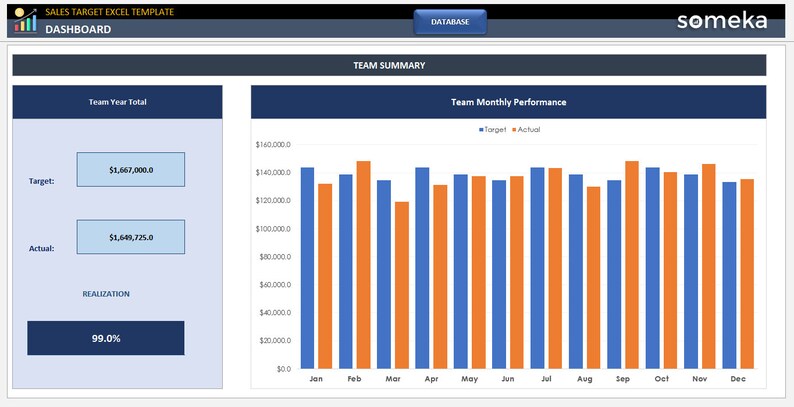
Task: Select the TEAM SUMMARY header
Action: point(389,65)
